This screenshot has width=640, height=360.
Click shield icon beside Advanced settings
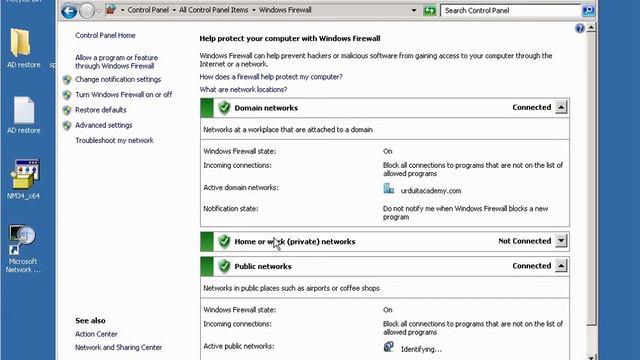(67, 125)
